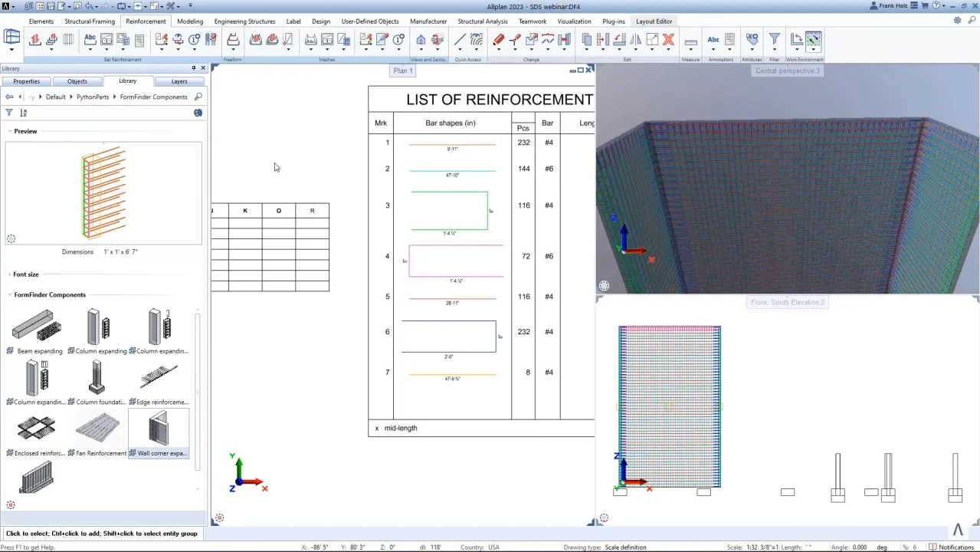Go back using the library breadcrumb arrow
Viewport: 980px width, 552px height.
point(8,97)
